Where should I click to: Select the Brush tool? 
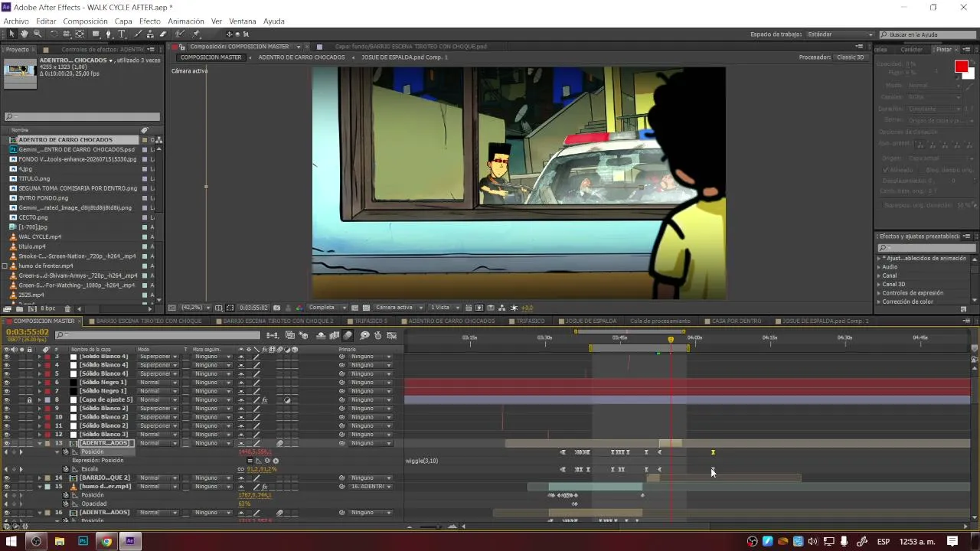pyautogui.click(x=138, y=34)
